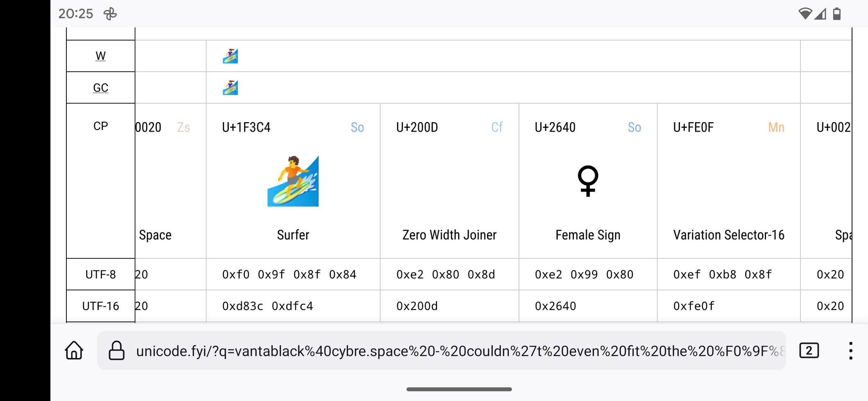Tap the Female Sign glyph
Viewport: 868px width, 401px height.
588,181
